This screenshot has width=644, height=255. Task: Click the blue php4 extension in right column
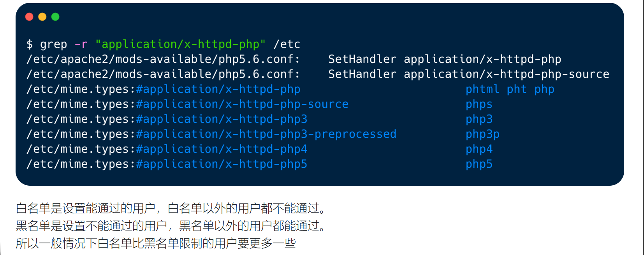[x=479, y=149]
